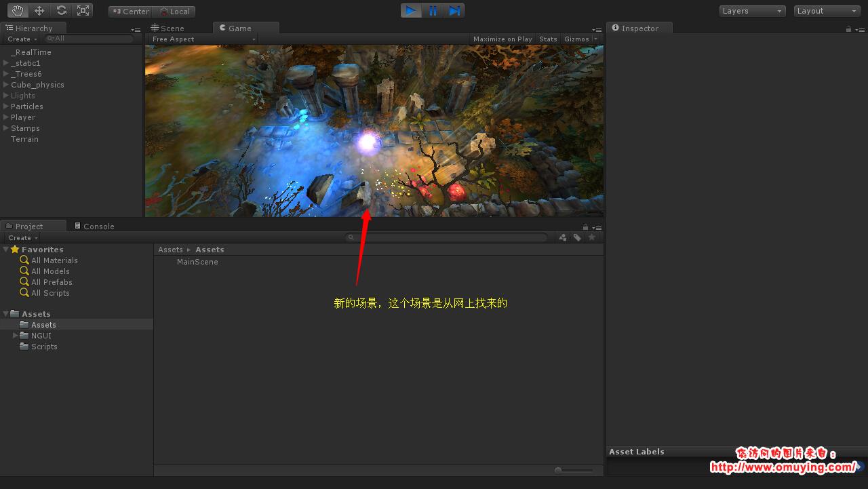Viewport: 868px width, 489px height.
Task: Toggle the Stats overlay
Action: point(548,39)
